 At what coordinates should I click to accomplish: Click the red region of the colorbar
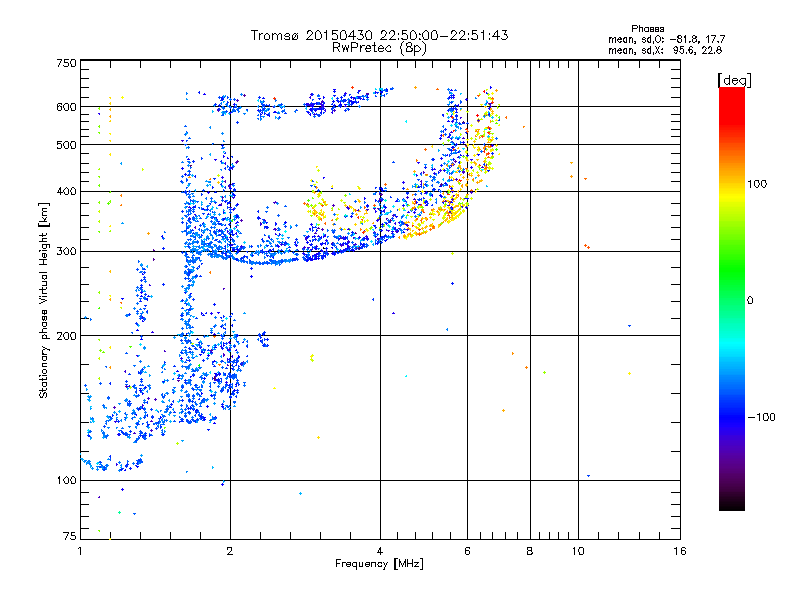[732, 105]
